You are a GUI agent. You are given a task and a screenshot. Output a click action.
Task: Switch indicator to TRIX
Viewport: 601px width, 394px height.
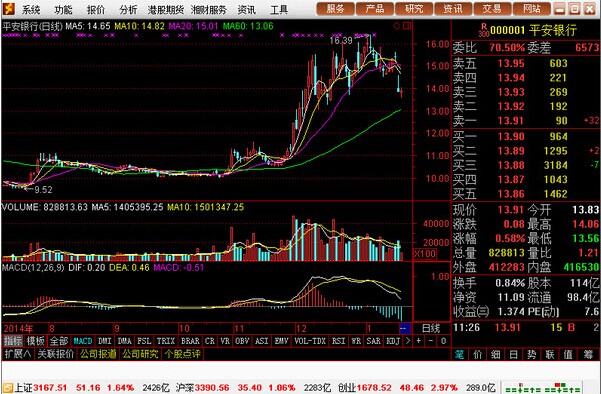pyautogui.click(x=166, y=341)
